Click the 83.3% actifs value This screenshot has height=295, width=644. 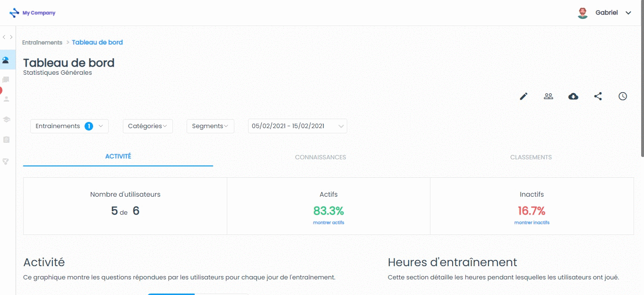328,211
